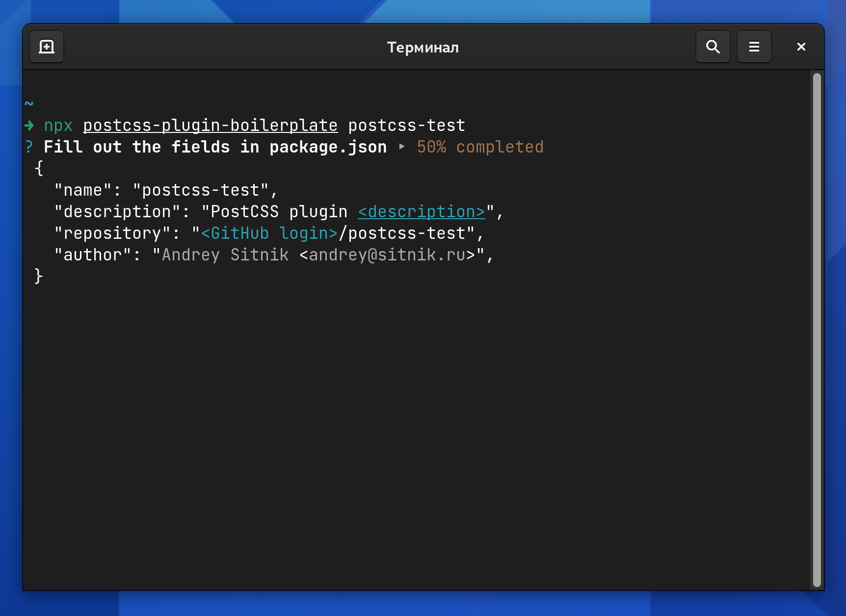Viewport: 846px width, 616px height.
Task: Click the <description> placeholder field
Action: (x=422, y=212)
